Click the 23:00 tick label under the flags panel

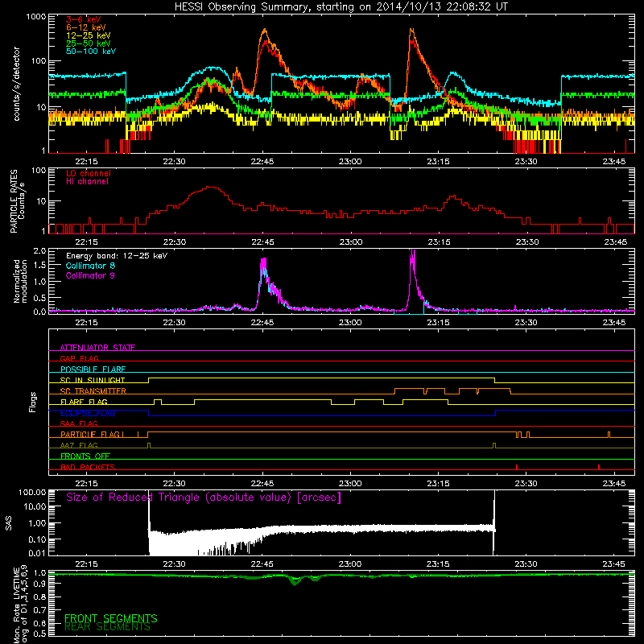pos(350,484)
